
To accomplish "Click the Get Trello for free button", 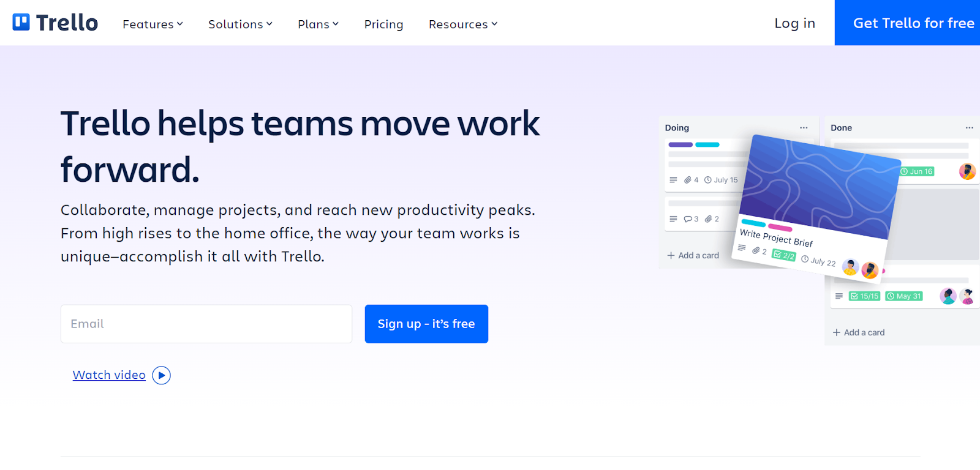I will (907, 23).
